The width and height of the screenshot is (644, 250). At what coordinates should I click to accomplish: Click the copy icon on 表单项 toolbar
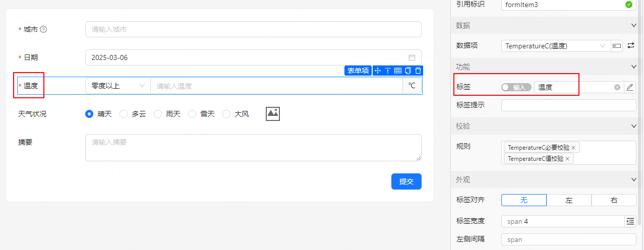click(x=408, y=71)
